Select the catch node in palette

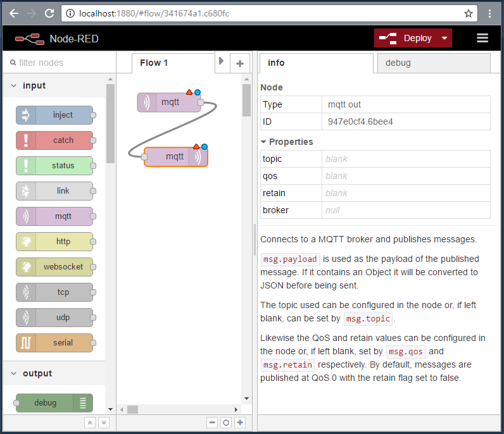(x=54, y=140)
